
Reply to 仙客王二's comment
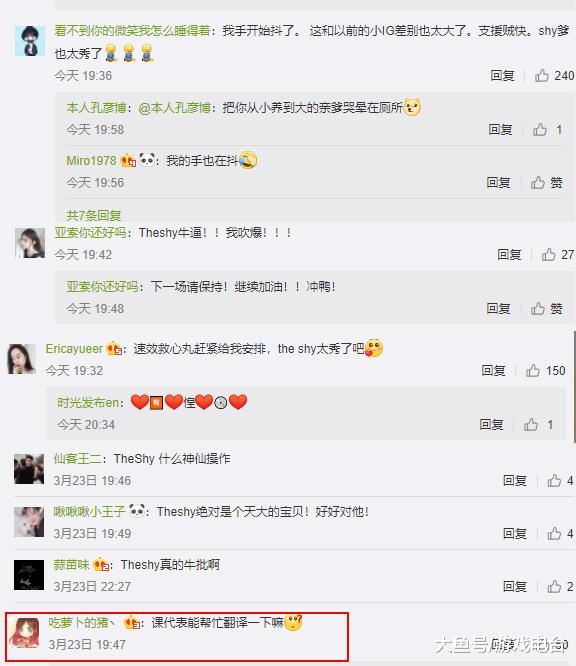(x=515, y=480)
